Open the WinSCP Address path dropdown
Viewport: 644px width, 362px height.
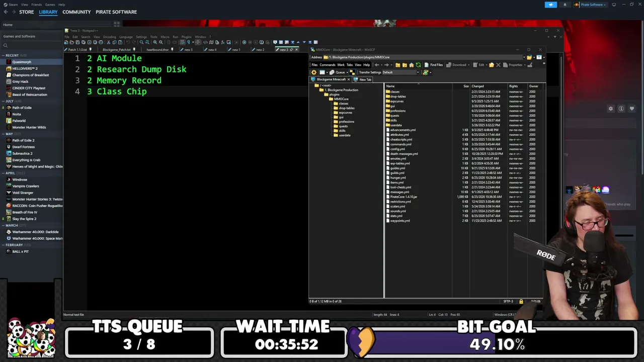click(x=524, y=57)
